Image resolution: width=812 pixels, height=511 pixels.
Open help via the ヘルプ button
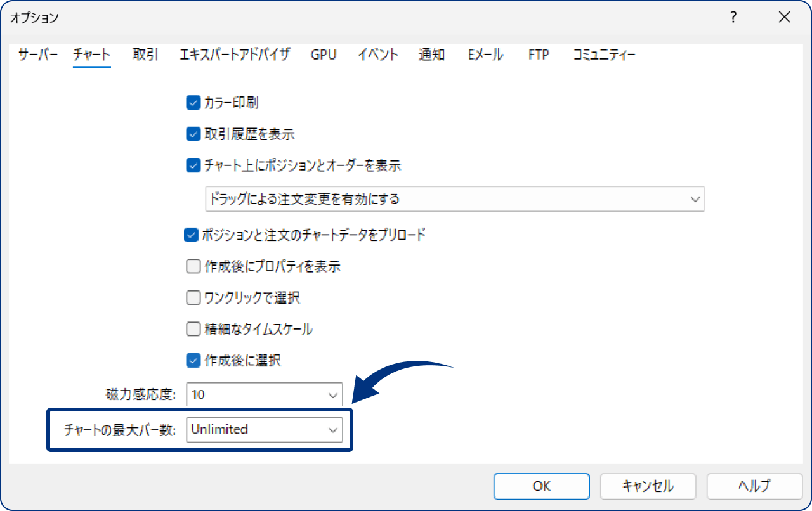[754, 486]
